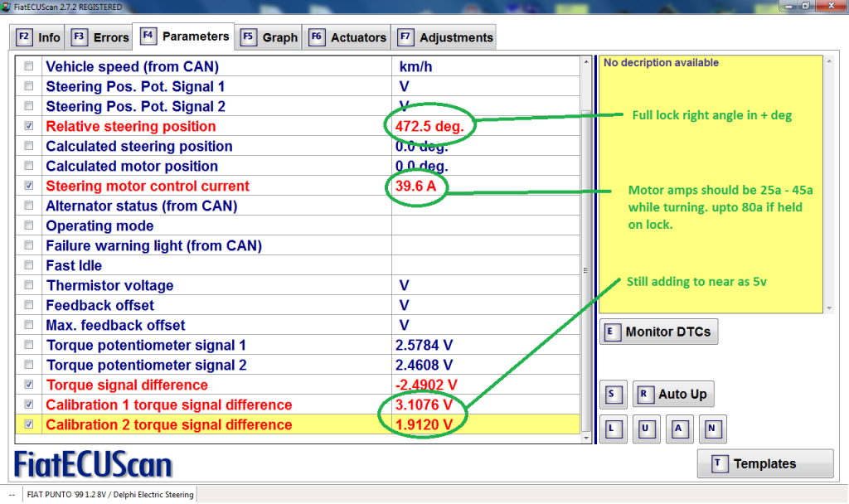Switch to the Info tab
This screenshot has width=849, height=504.
coord(39,37)
